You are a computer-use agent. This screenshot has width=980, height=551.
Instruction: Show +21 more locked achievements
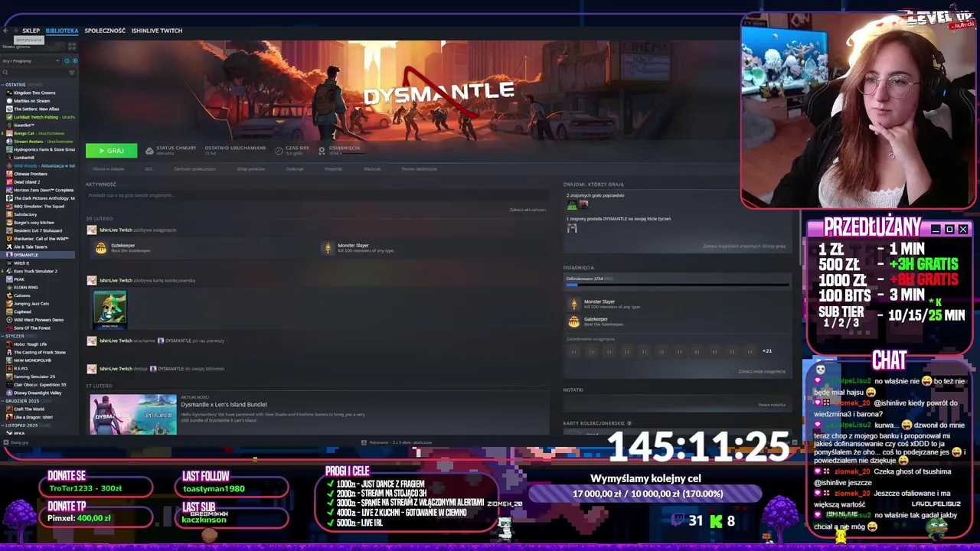pyautogui.click(x=767, y=351)
